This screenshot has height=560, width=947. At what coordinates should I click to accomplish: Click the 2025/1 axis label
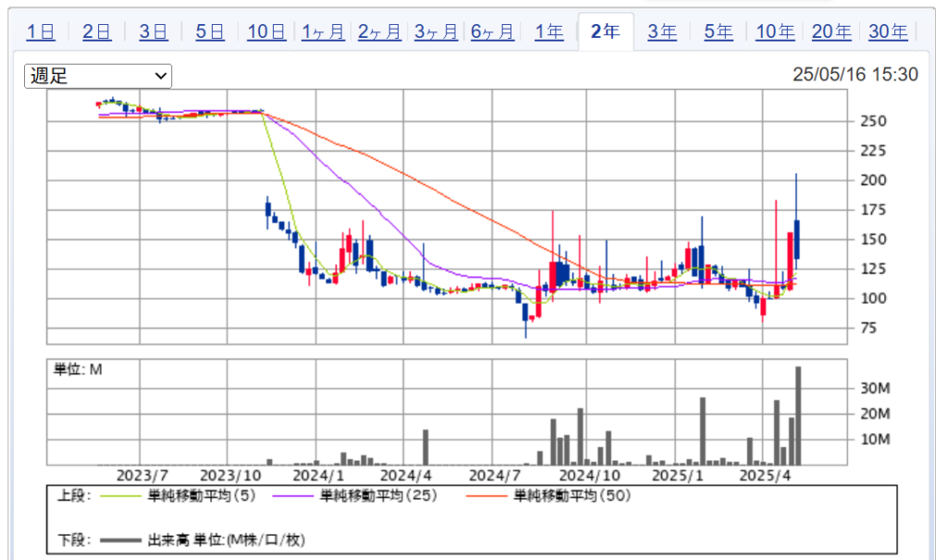[x=678, y=476]
